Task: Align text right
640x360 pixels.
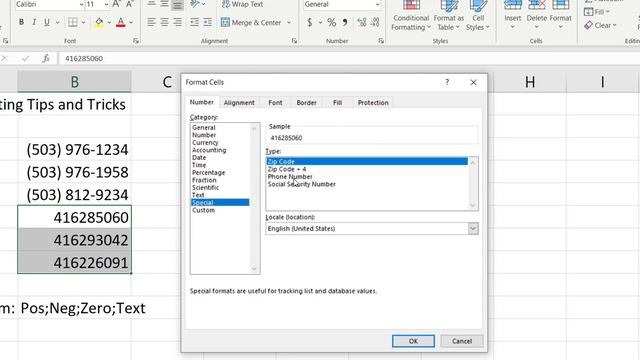Action: pyautogui.click(x=177, y=22)
